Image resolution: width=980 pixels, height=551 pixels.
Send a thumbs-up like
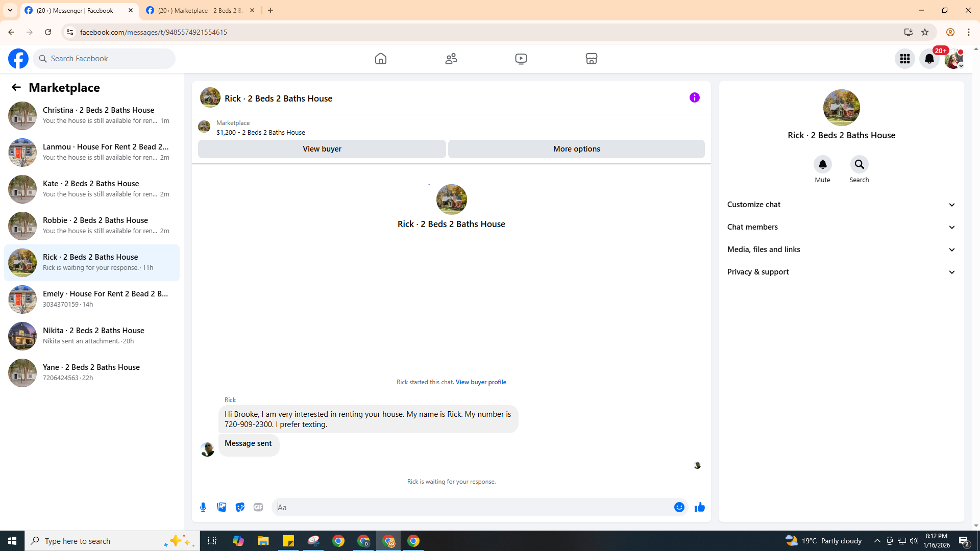(x=699, y=507)
